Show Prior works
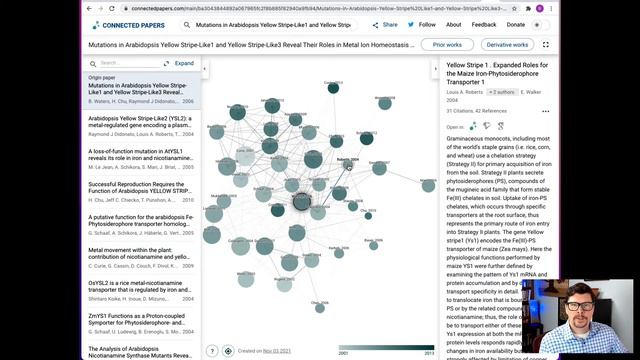 (x=447, y=44)
